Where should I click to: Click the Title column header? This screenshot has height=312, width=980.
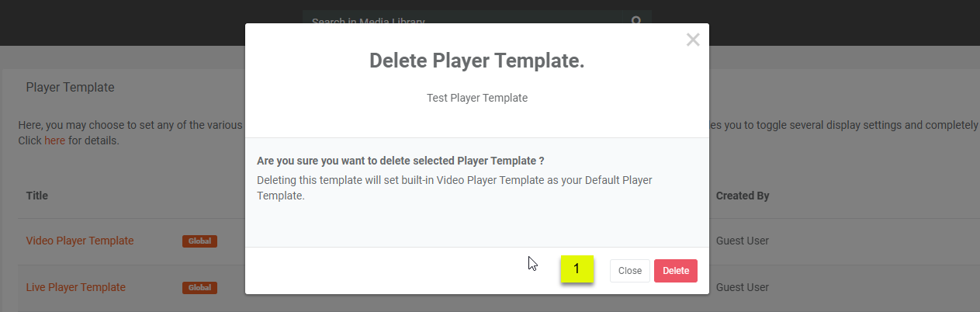click(37, 196)
